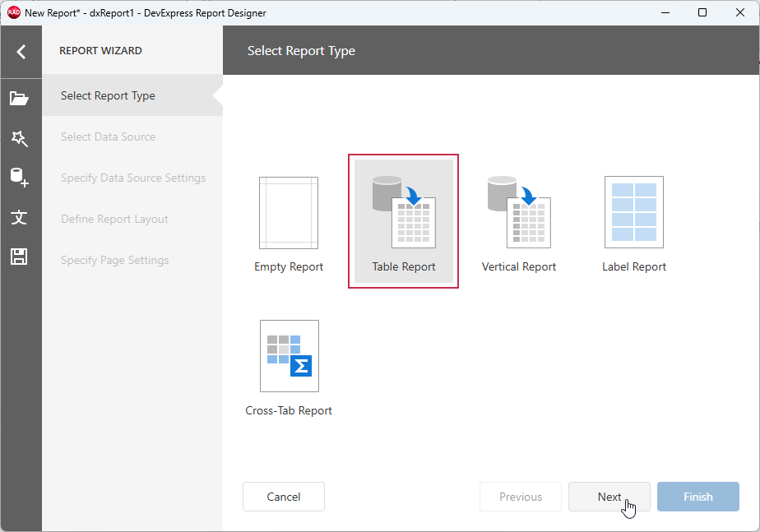The image size is (760, 532).
Task: Click the Label Report caption
Action: [x=634, y=267]
